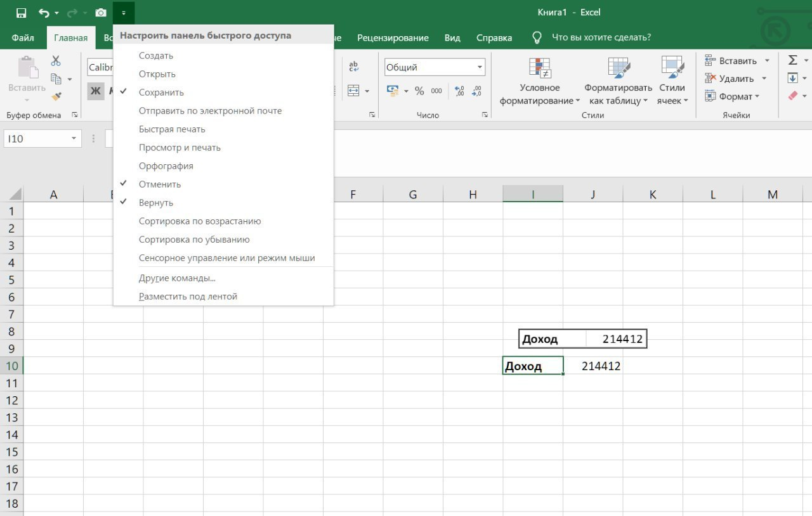The width and height of the screenshot is (812, 516).
Task: Choose Другие команды... menu entry
Action: click(177, 278)
